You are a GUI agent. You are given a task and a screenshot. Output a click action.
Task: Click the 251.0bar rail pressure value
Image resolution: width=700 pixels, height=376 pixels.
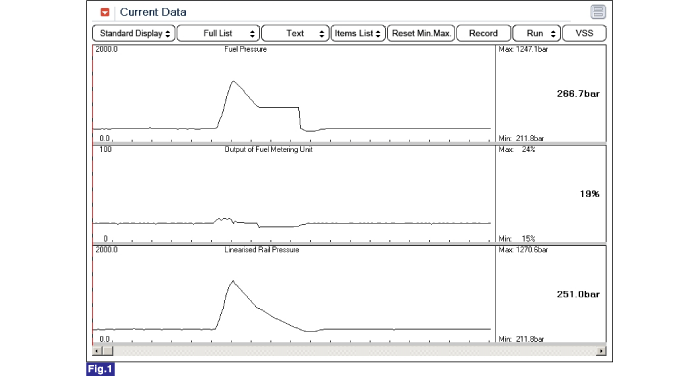click(x=578, y=294)
